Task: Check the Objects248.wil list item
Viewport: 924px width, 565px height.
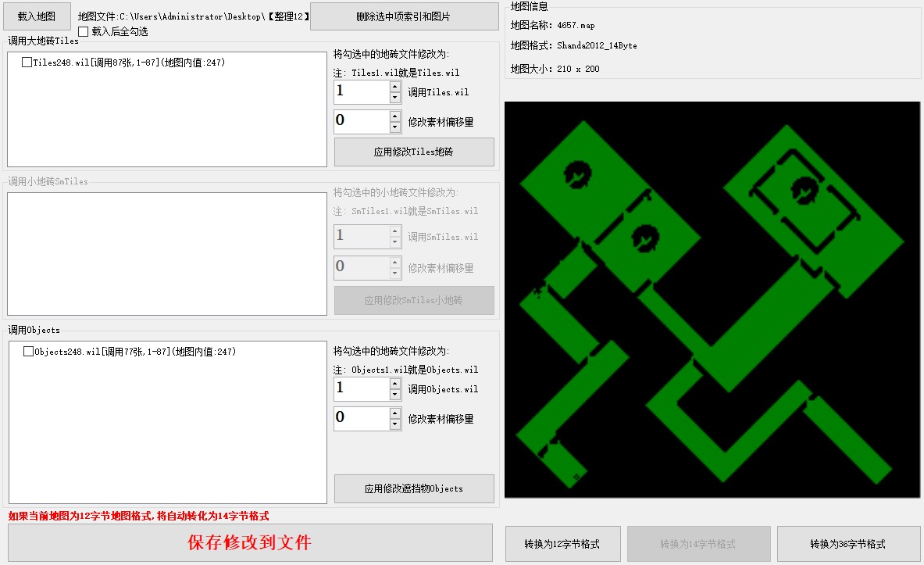Action: (x=29, y=352)
